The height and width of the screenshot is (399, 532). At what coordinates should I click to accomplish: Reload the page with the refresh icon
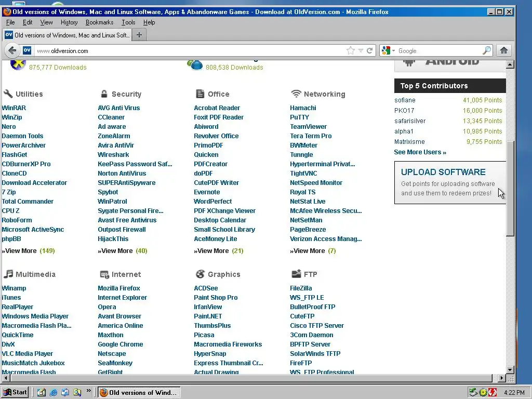370,50
